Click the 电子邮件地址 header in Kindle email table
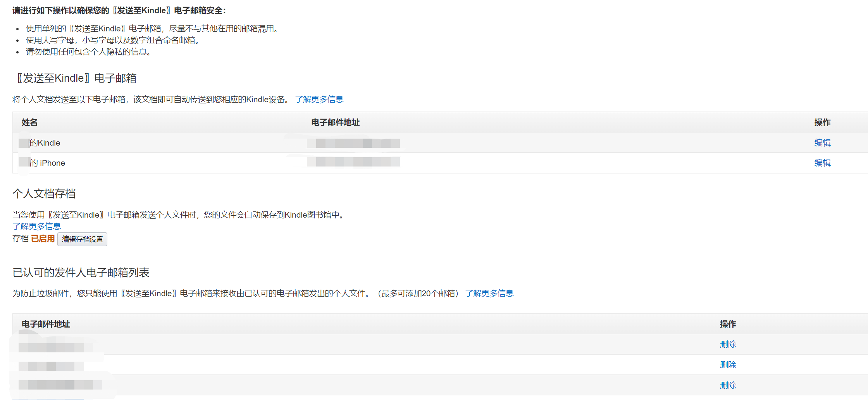The width and height of the screenshot is (868, 400). point(336,122)
